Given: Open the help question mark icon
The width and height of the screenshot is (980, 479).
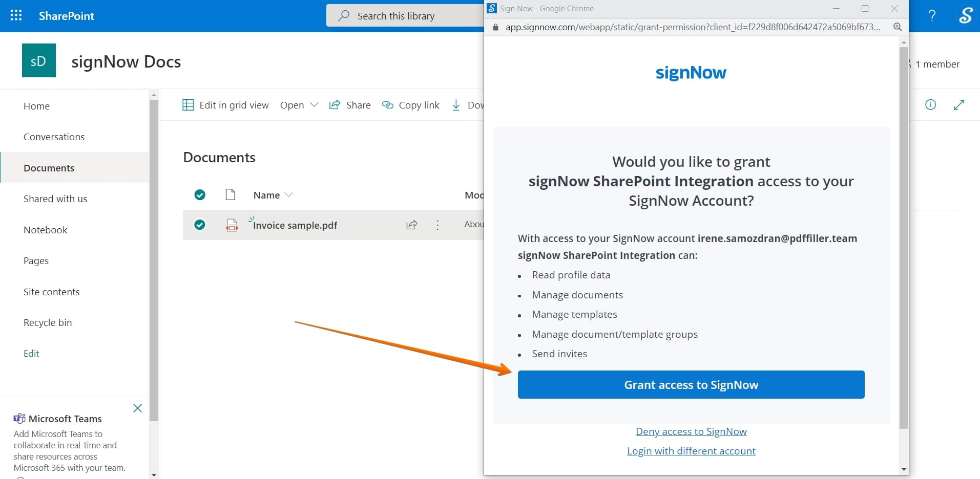Looking at the screenshot, I should 932,16.
